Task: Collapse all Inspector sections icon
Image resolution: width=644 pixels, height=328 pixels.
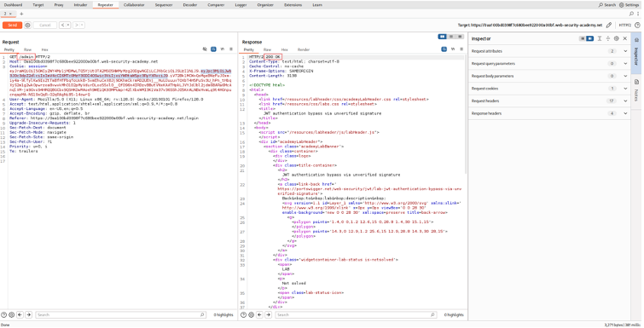Action: tap(608, 38)
